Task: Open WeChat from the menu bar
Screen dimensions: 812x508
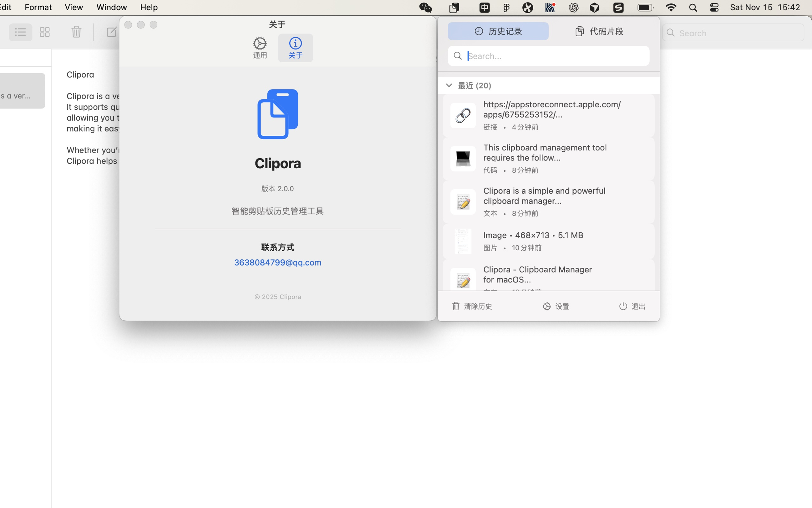Action: click(x=425, y=7)
